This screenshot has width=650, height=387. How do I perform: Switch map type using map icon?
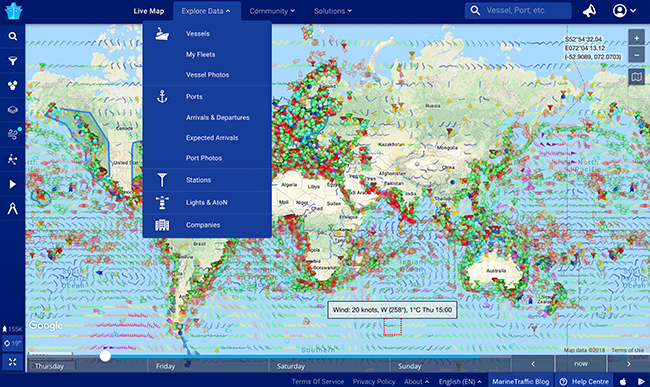[636, 77]
